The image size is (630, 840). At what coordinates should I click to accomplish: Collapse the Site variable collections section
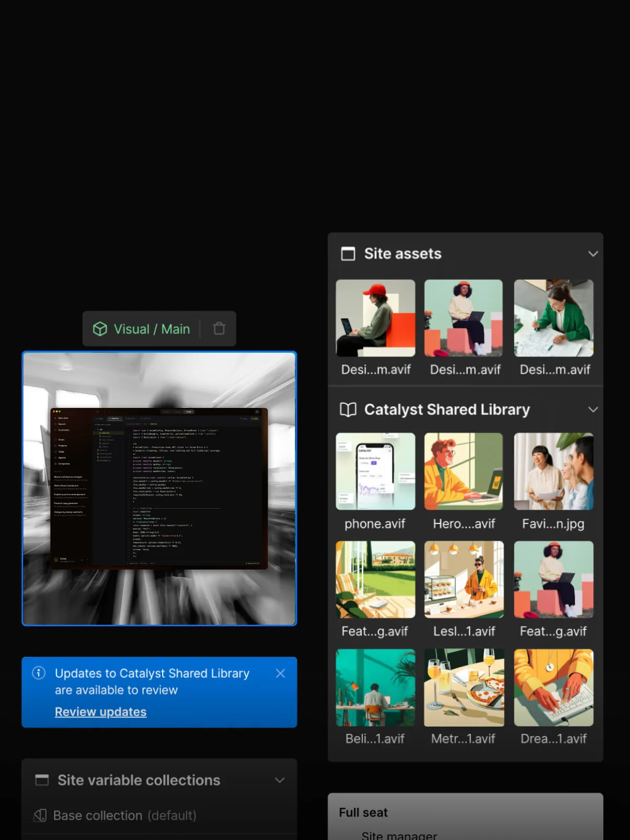point(280,780)
